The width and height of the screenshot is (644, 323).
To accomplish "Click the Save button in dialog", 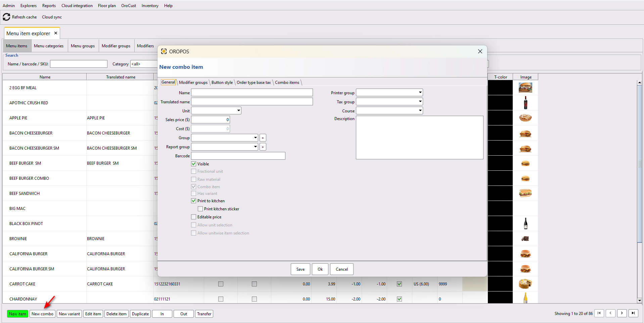I will click(301, 269).
